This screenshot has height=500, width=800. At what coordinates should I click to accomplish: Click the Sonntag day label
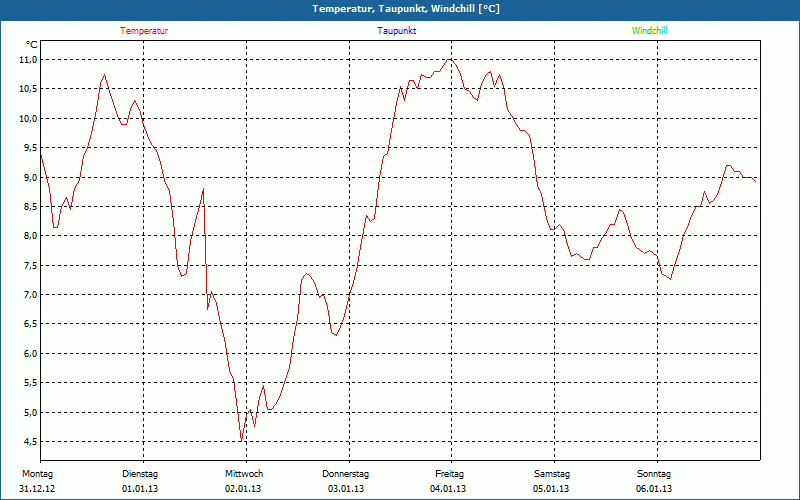point(654,474)
